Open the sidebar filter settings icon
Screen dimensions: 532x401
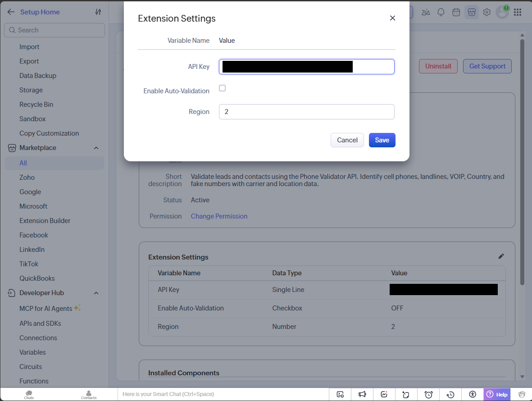(98, 12)
